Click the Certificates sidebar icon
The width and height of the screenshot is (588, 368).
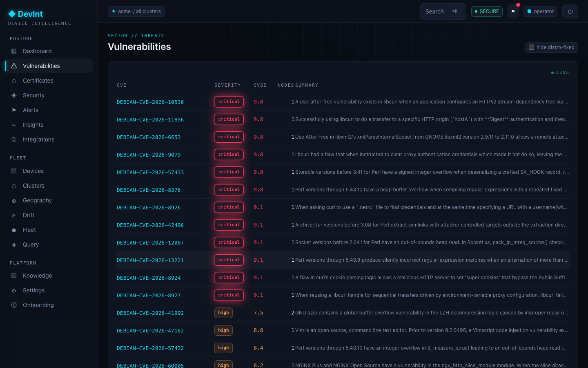point(14,81)
